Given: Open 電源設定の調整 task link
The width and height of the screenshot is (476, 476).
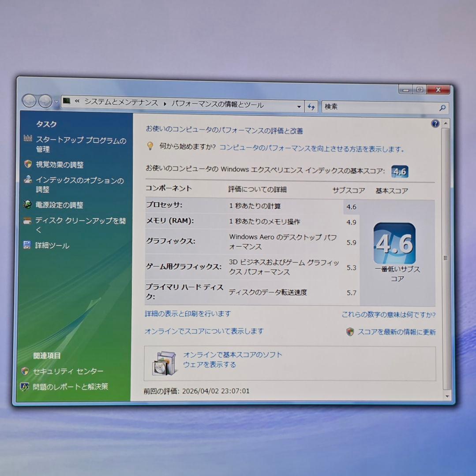Looking at the screenshot, I should [x=59, y=205].
